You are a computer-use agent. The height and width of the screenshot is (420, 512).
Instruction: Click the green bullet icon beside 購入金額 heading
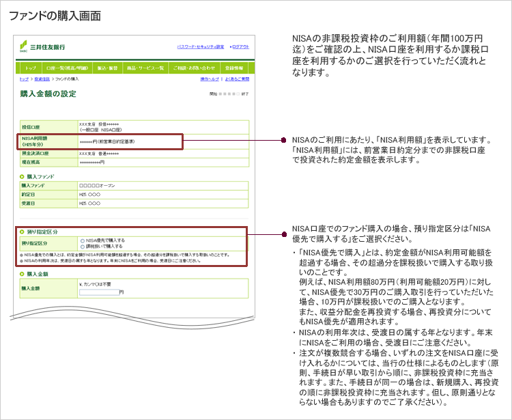click(x=22, y=273)
